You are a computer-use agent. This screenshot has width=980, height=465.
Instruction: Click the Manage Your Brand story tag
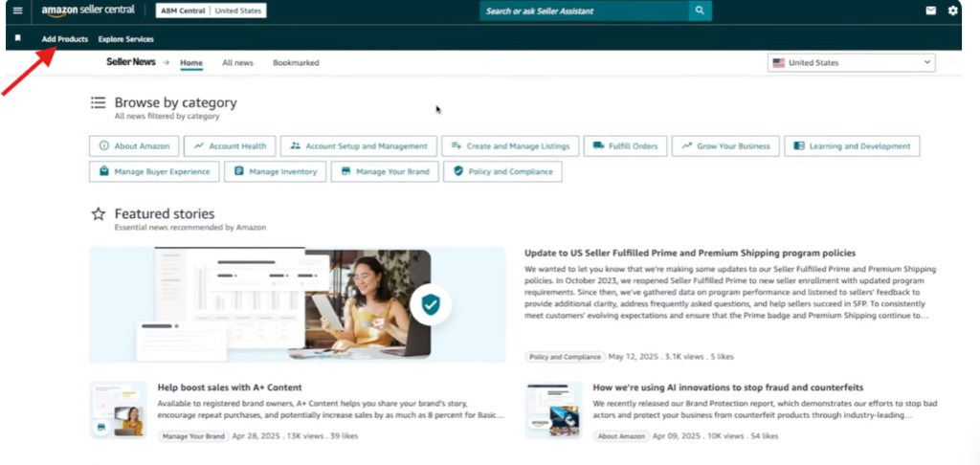coord(193,436)
